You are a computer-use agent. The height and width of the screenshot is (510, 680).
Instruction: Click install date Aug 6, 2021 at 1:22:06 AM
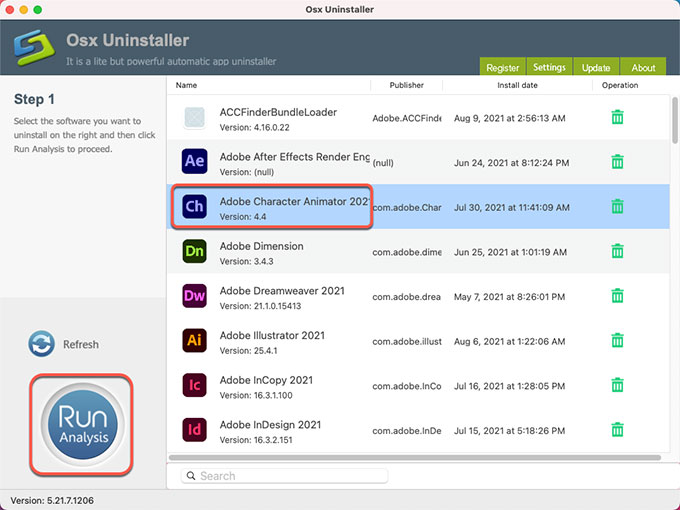tap(510, 342)
